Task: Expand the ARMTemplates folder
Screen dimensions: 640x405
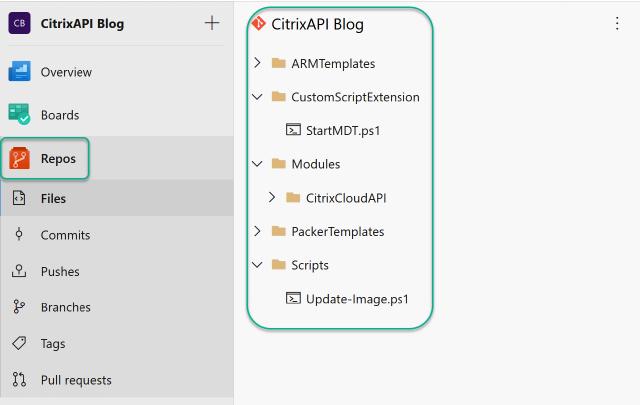Action: point(258,63)
